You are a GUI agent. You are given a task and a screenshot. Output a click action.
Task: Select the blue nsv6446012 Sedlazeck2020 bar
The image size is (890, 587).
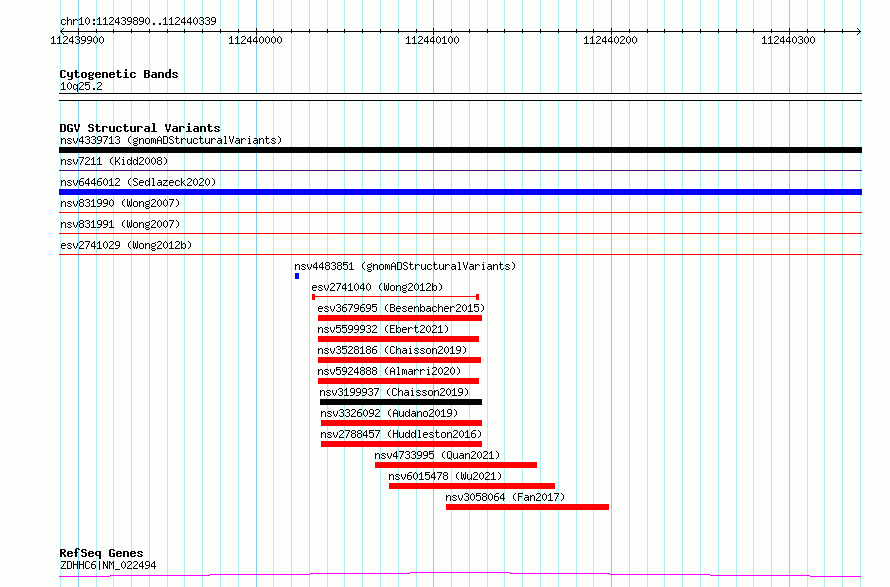[460, 192]
